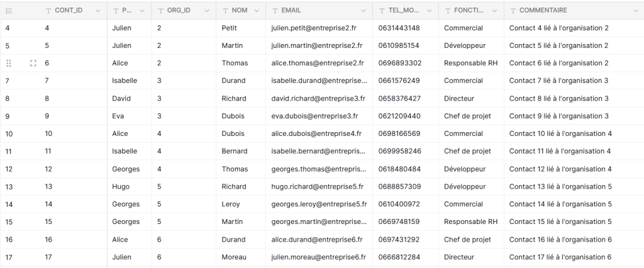This screenshot has width=644, height=268.
Task: Click the drag handle icon on row 6
Action: point(9,64)
